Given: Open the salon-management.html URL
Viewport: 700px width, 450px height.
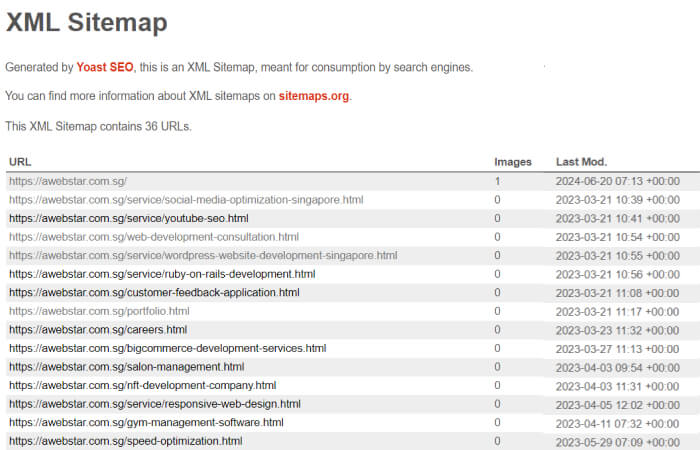Looking at the screenshot, I should click(x=126, y=366).
